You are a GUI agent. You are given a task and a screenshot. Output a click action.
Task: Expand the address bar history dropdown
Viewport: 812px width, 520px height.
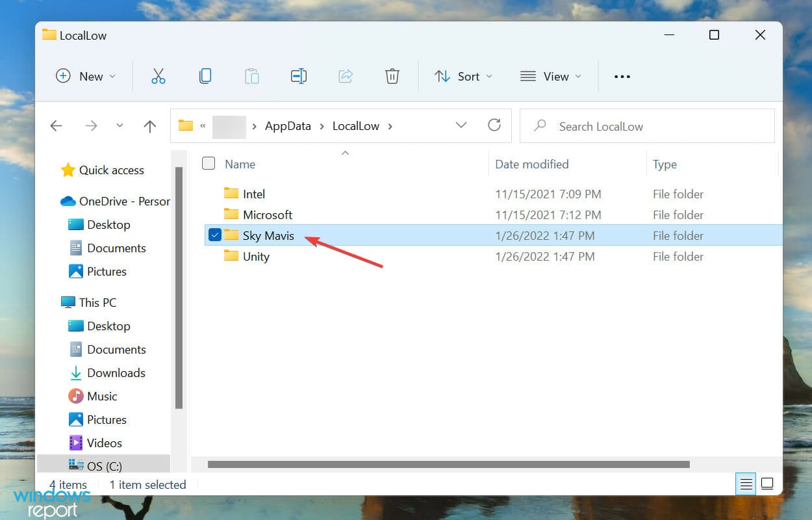pyautogui.click(x=461, y=125)
